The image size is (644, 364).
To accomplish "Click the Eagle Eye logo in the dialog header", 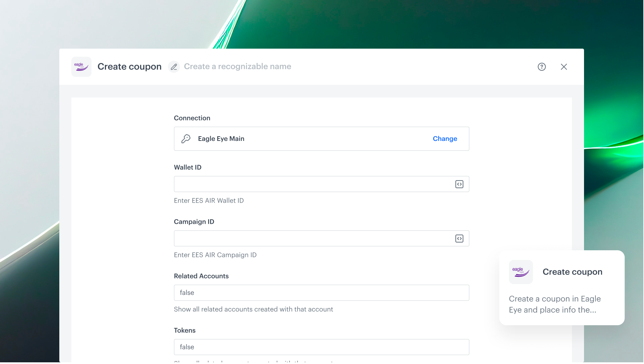I will 81,66.
